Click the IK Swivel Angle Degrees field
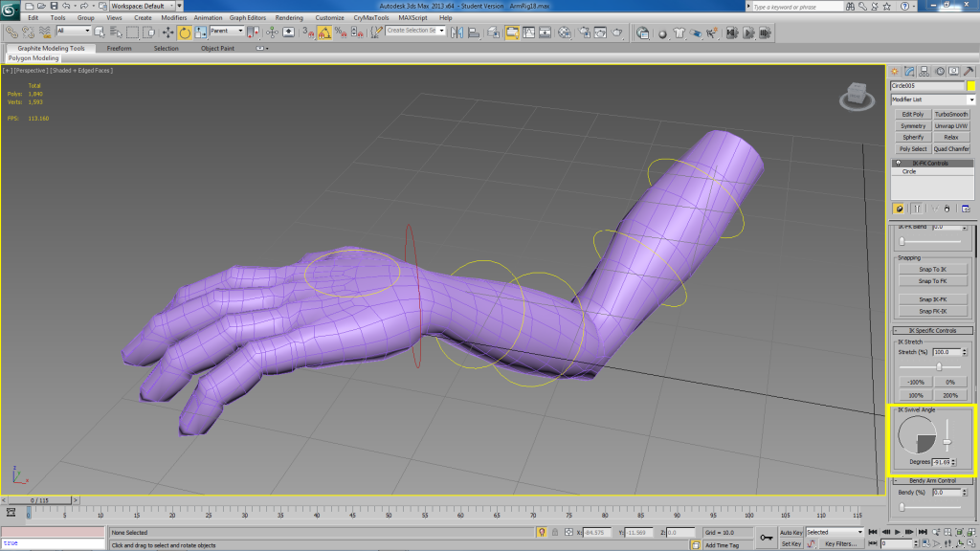 [x=938, y=461]
